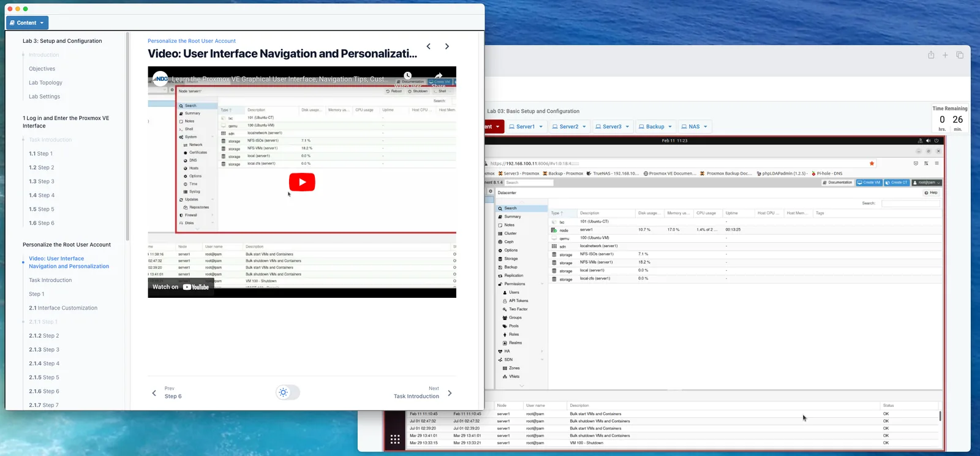Open the Ubuntu applications grid icon
The height and width of the screenshot is (456, 980).
(x=395, y=439)
